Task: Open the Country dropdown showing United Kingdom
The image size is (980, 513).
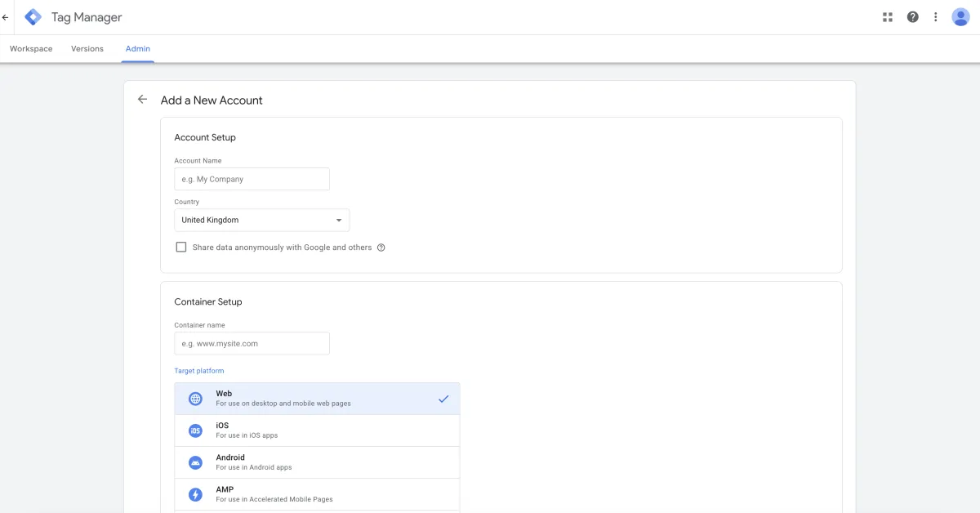Action: click(x=262, y=220)
